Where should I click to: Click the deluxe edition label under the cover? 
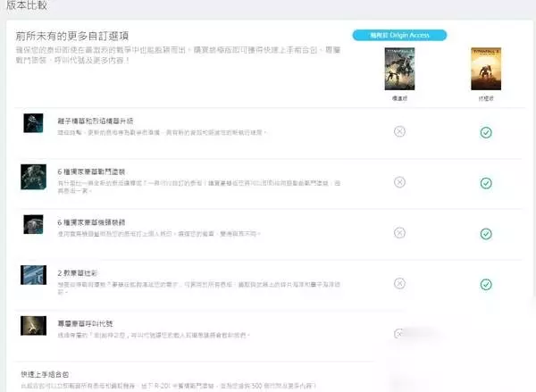tap(486, 98)
